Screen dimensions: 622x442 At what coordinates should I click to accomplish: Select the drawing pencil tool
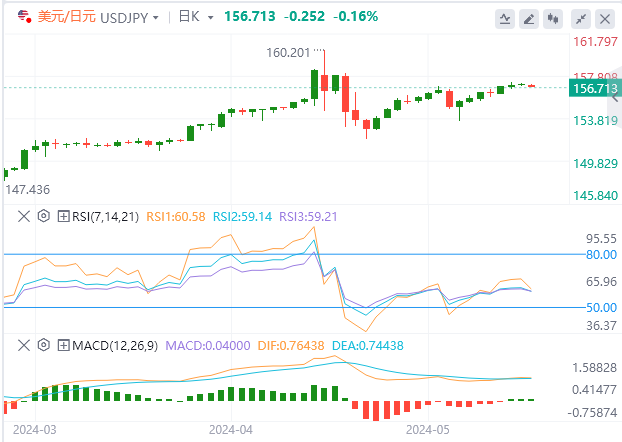pyautogui.click(x=530, y=19)
